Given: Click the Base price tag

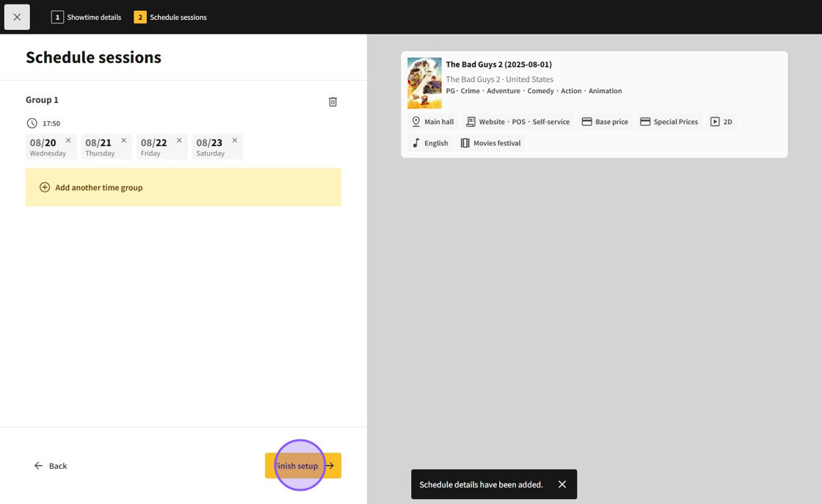Looking at the screenshot, I should [x=605, y=122].
